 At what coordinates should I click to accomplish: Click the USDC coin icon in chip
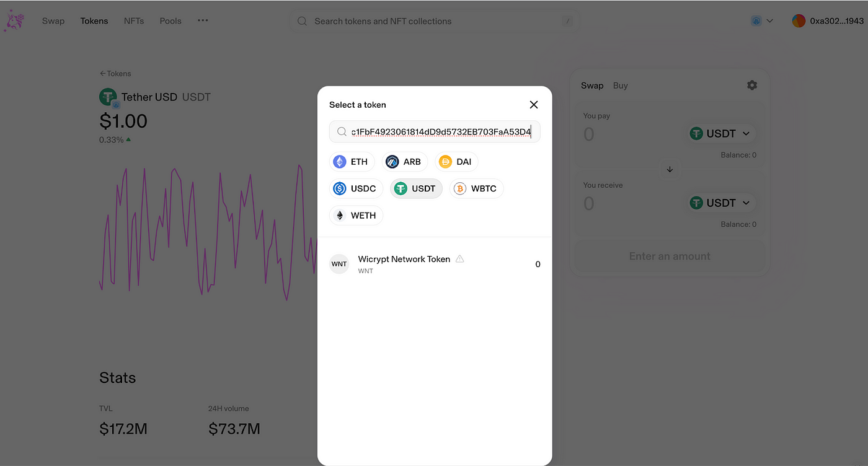pyautogui.click(x=340, y=188)
